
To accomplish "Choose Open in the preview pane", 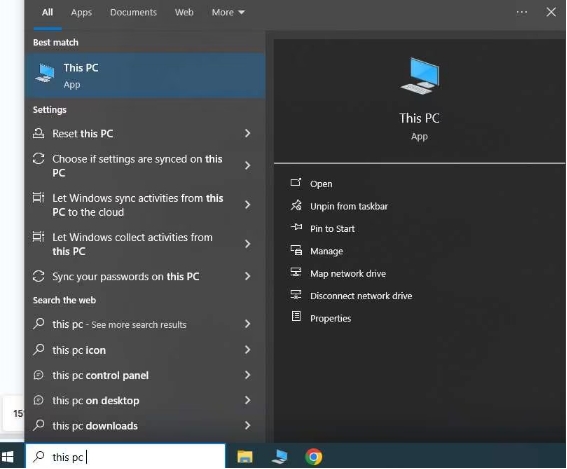I will coord(321,184).
